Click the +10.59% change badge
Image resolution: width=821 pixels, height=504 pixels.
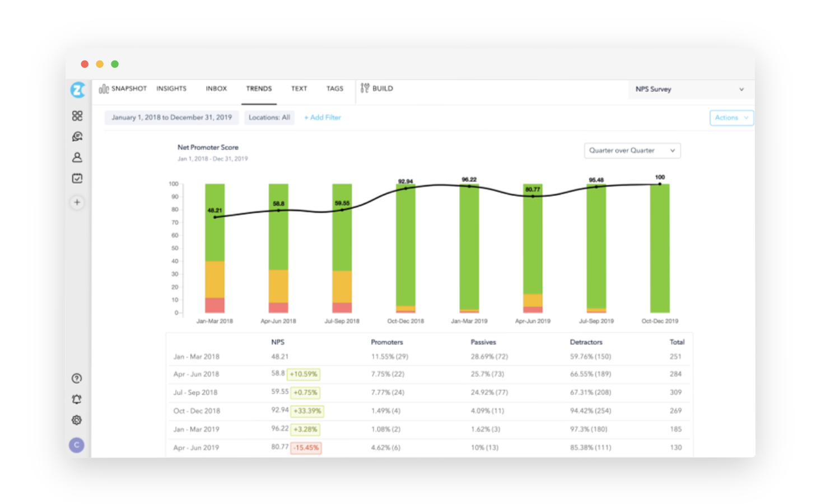(x=304, y=374)
